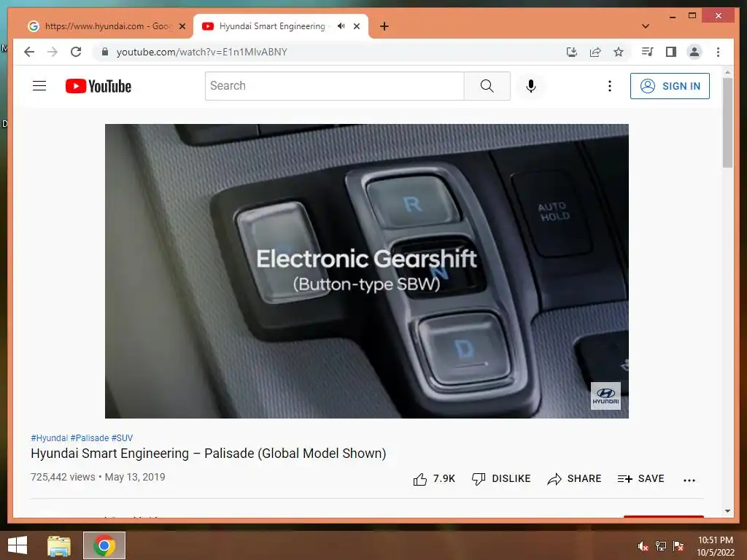Viewport: 747px width, 560px height.
Task: Go forward in browser history
Action: click(53, 52)
